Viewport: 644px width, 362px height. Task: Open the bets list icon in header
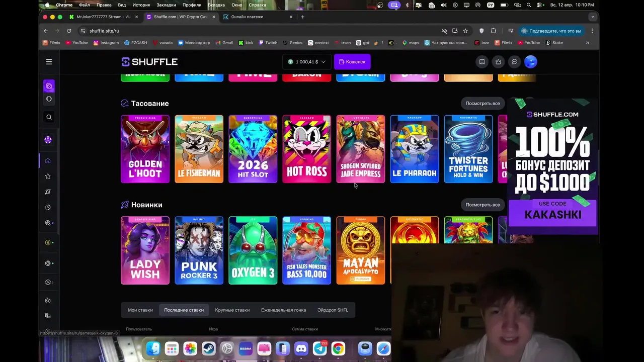[482, 62]
